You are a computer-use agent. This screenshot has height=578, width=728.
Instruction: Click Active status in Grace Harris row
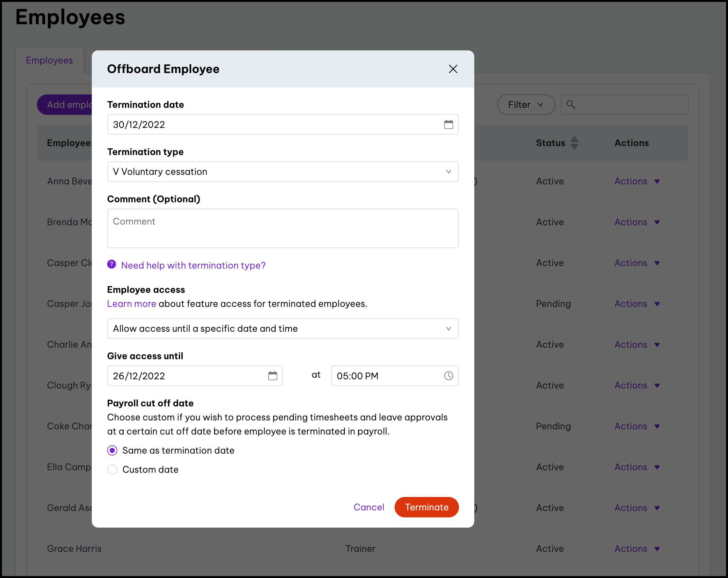pyautogui.click(x=550, y=549)
